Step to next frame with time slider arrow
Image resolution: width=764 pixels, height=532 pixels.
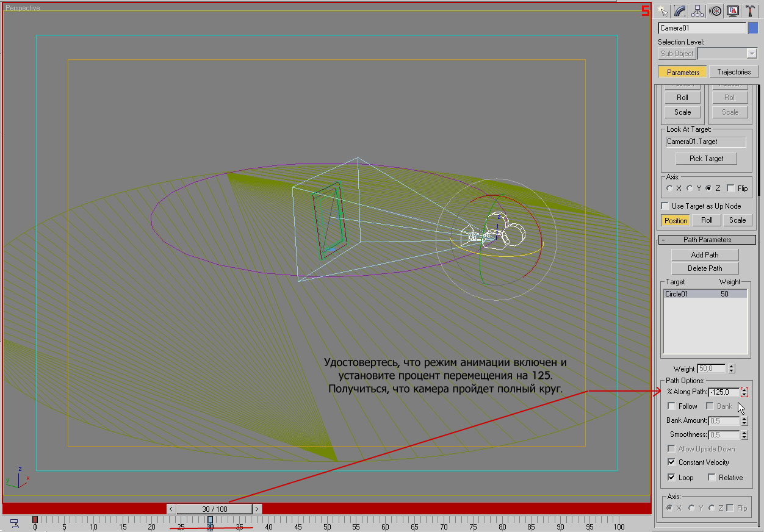click(x=257, y=509)
